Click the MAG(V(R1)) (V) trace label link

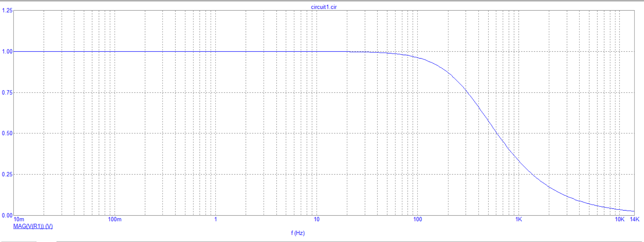coord(33,226)
